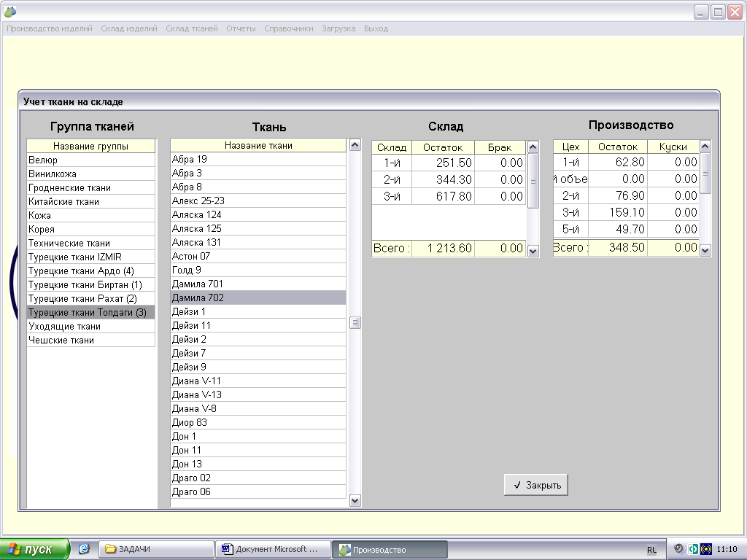
Task: Click the RL language indicator in taskbar
Action: pos(651,550)
